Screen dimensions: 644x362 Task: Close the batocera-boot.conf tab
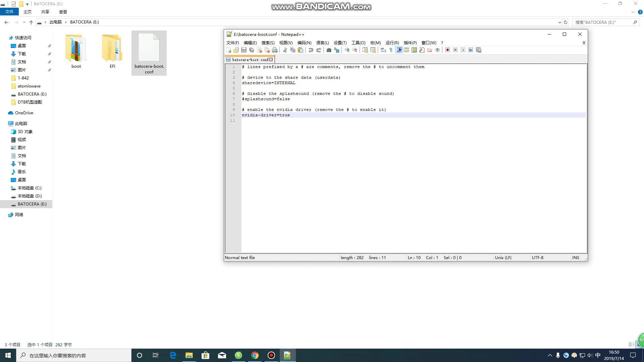pos(271,60)
